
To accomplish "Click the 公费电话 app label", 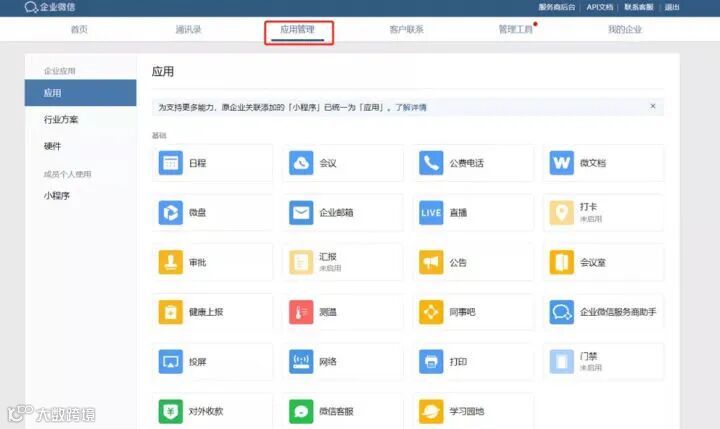I will 466,163.
